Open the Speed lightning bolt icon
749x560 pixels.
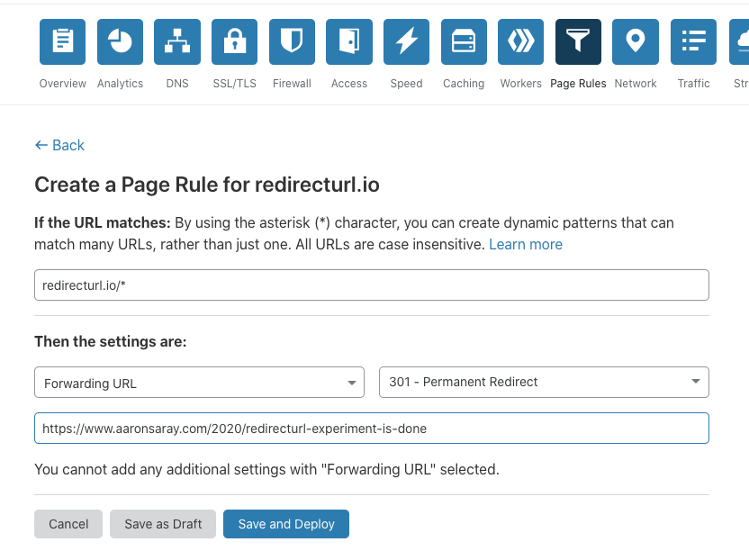point(407,41)
